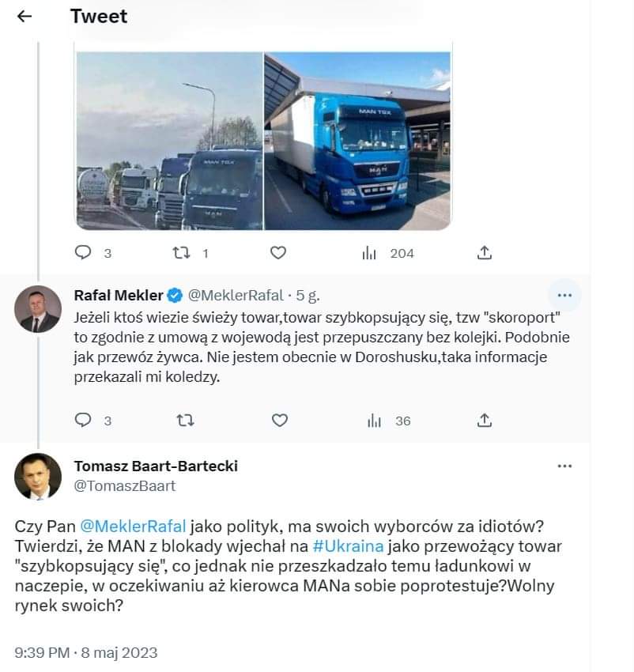Reply to the truck photos tweet
634x672 pixels.
click(x=84, y=253)
